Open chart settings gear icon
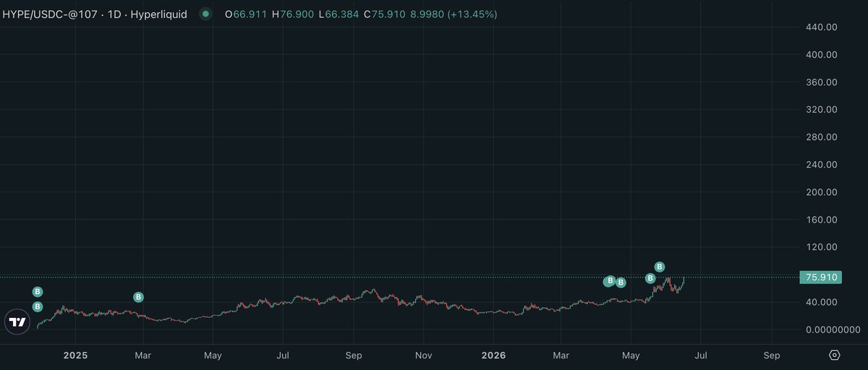Viewport: 868px width, 370px height. (x=834, y=356)
